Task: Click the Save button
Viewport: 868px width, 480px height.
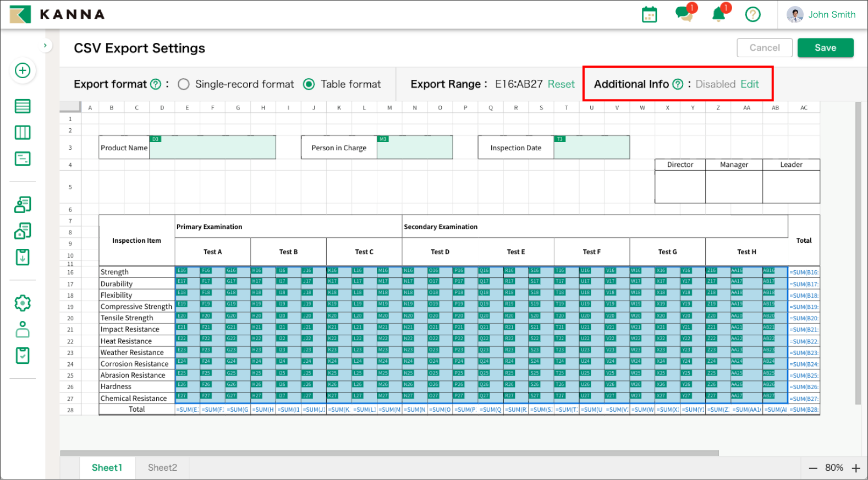Action: (x=825, y=48)
